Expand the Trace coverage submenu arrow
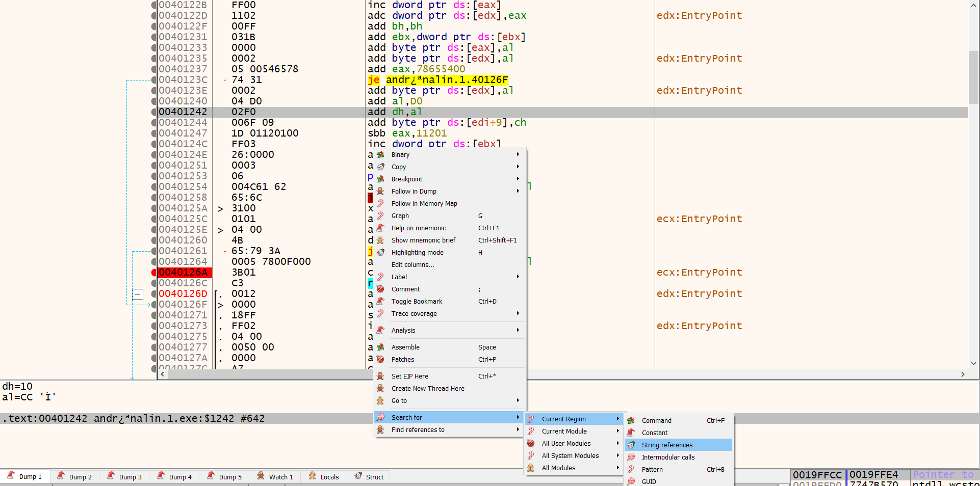 click(518, 313)
